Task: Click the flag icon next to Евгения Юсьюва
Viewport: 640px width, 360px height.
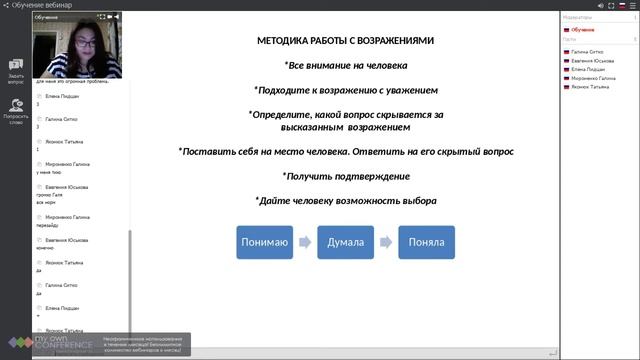Action: [567, 61]
